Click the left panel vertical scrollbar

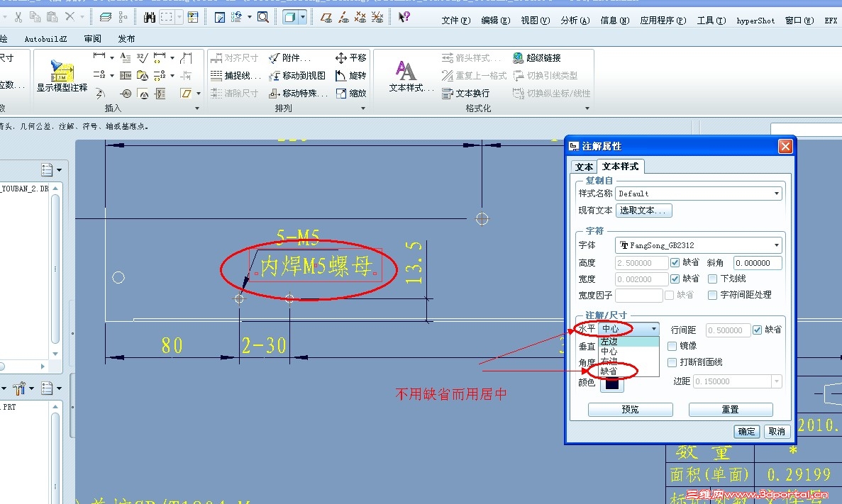[55, 269]
